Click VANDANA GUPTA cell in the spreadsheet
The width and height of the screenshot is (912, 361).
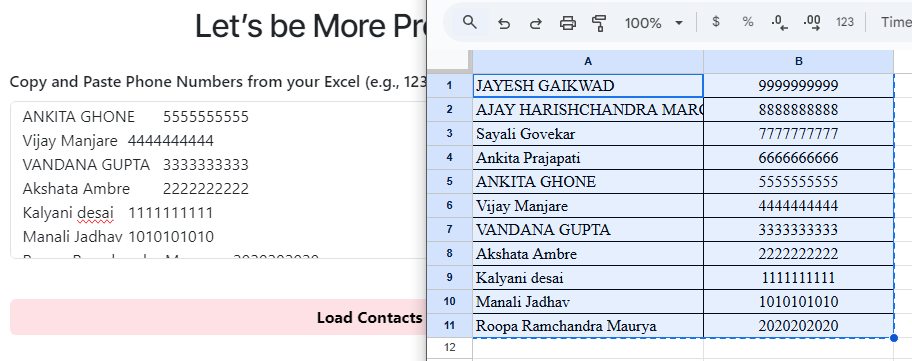588,230
